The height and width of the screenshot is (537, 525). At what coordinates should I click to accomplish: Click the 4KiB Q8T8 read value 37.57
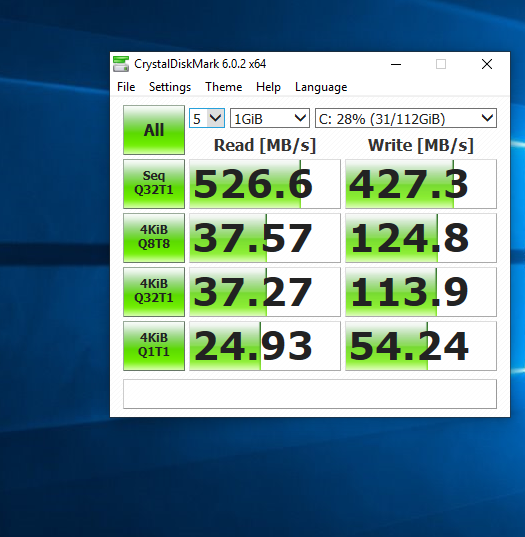point(265,238)
